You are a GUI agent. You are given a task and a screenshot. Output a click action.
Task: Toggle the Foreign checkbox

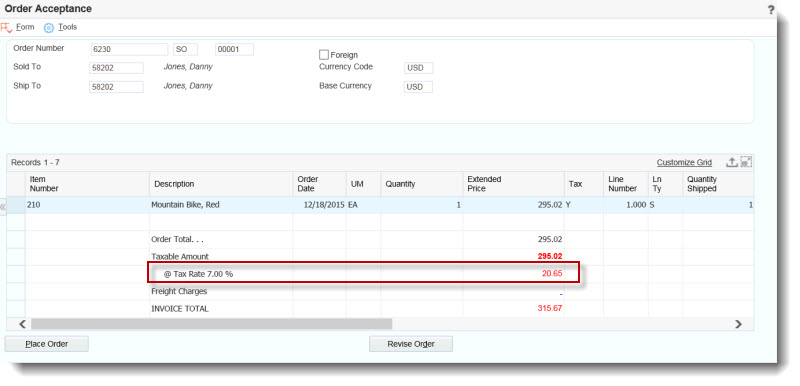[324, 55]
